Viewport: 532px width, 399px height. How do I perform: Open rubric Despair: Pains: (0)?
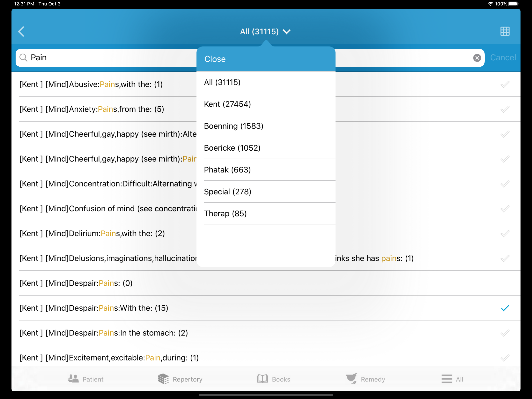point(76,283)
